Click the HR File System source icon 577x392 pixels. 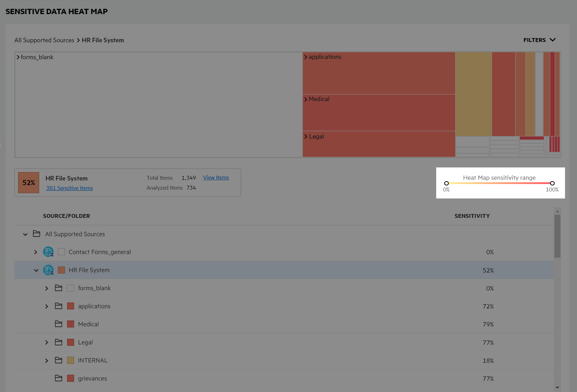click(48, 270)
